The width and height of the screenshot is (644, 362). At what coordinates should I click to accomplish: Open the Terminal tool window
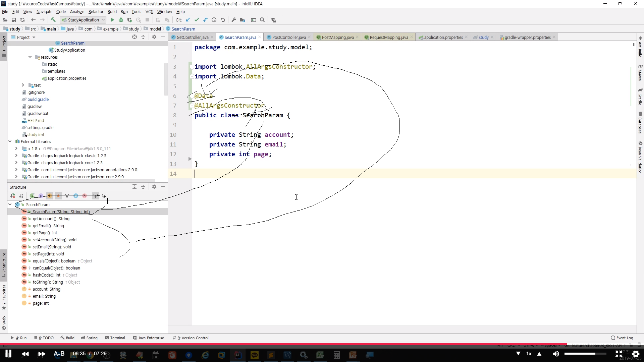point(115,338)
